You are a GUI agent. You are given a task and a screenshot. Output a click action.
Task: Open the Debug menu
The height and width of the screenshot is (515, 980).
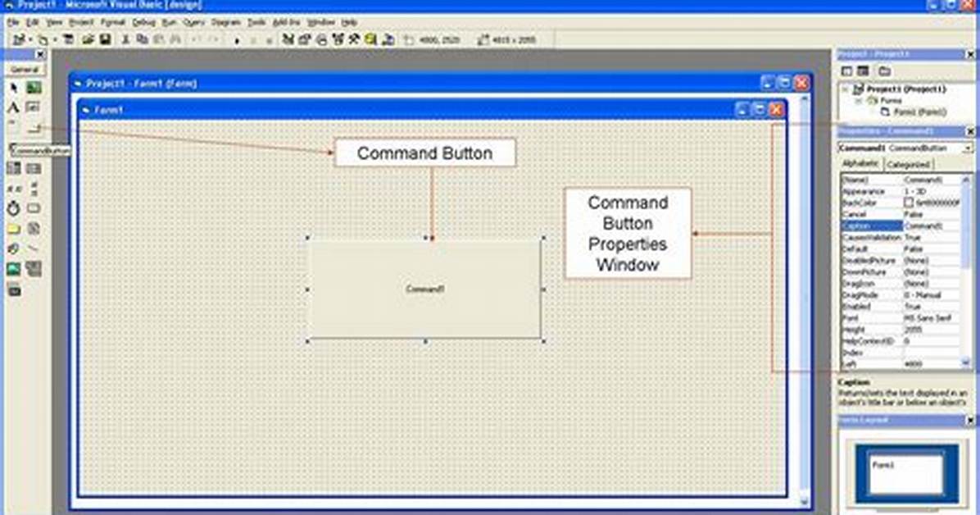pos(143,22)
